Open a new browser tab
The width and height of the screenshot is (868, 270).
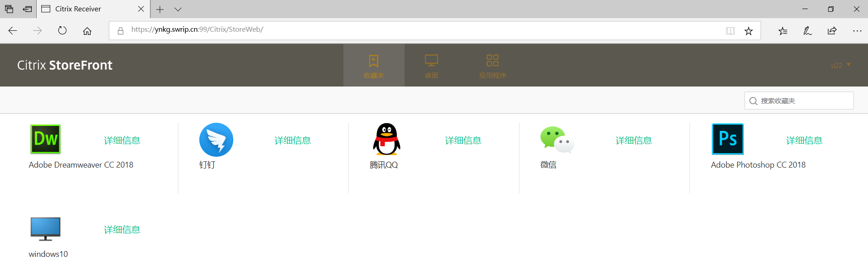[160, 9]
